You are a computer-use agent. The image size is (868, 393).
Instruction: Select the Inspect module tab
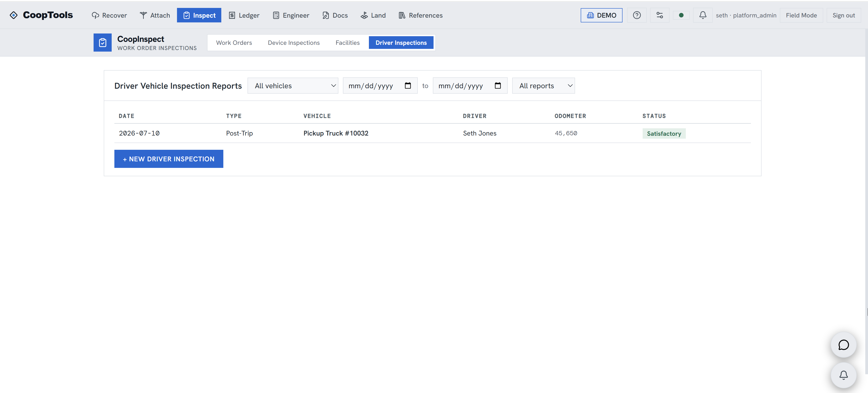click(199, 15)
